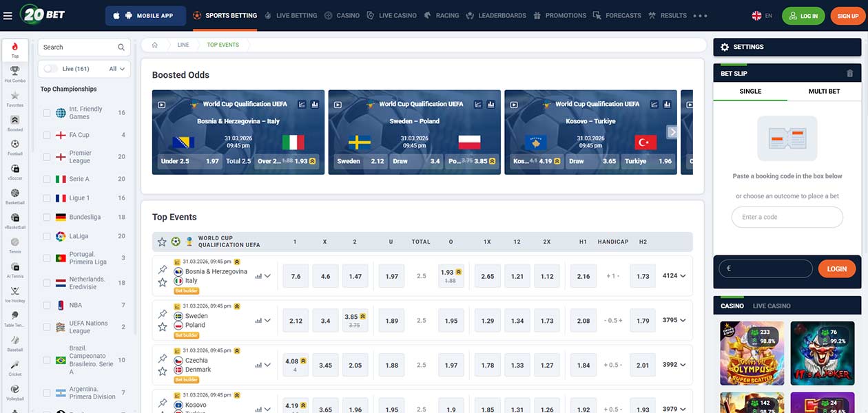Open the Hot Combo section
868x413 pixels.
[x=15, y=69]
